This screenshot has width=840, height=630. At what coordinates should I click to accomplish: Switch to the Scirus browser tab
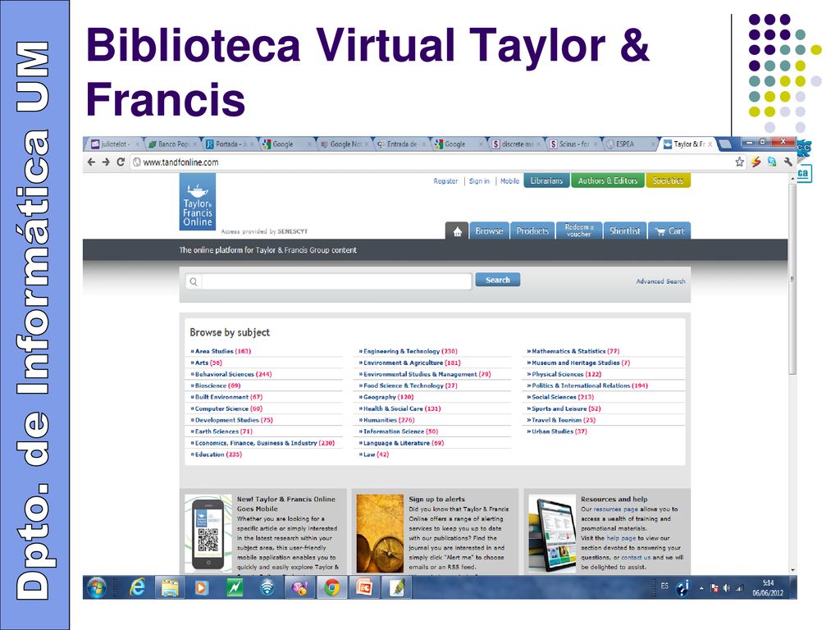[x=573, y=144]
